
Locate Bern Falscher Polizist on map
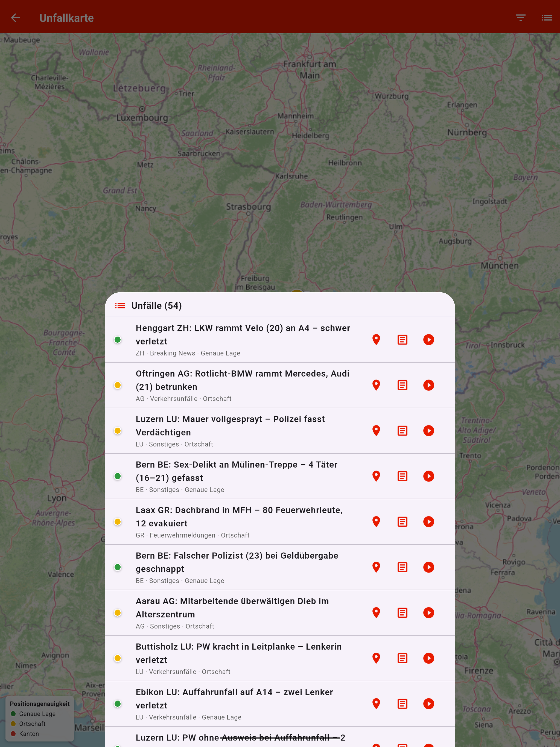pyautogui.click(x=376, y=567)
